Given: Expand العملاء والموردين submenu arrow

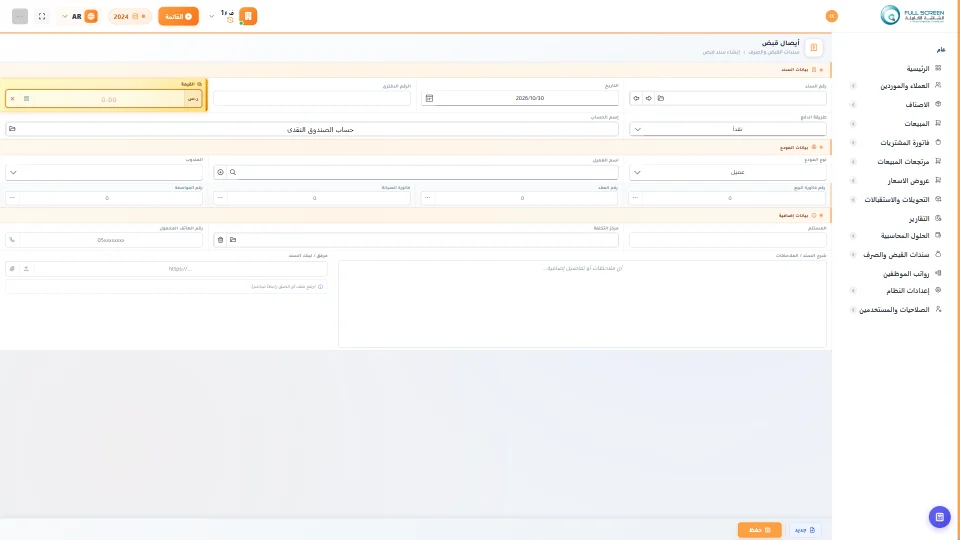Looking at the screenshot, I should [853, 86].
